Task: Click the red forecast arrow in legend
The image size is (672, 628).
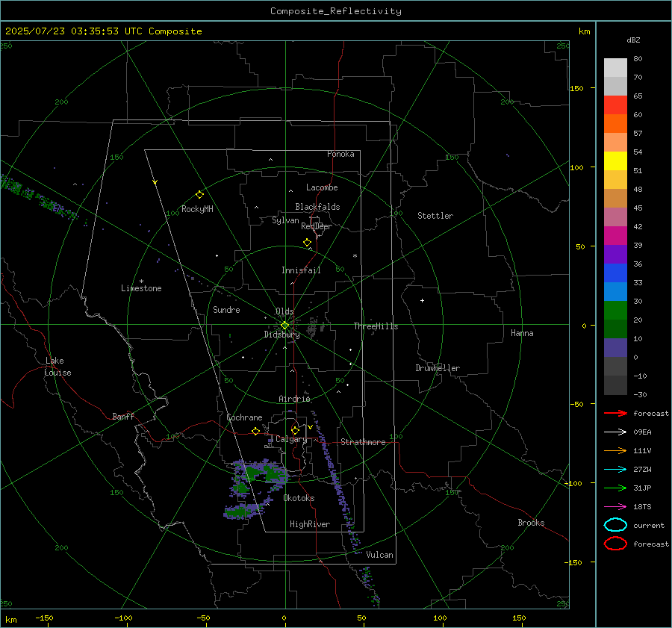Action: (615, 413)
